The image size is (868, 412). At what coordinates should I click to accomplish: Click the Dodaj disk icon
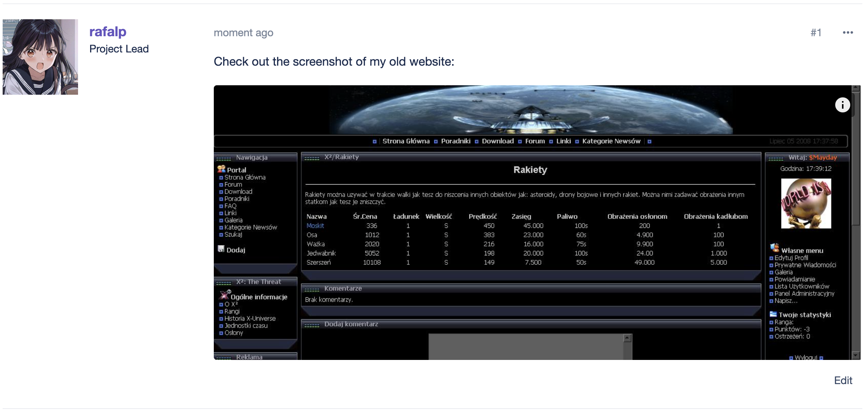(x=221, y=249)
